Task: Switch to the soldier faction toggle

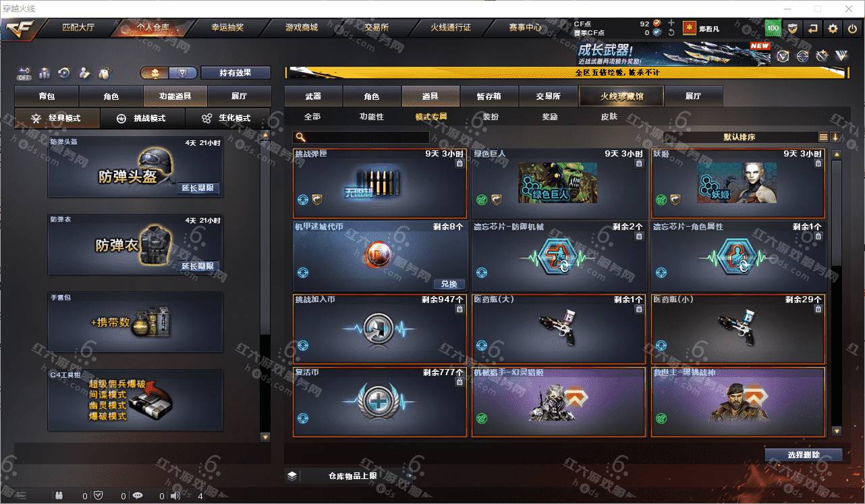Action: (155, 72)
